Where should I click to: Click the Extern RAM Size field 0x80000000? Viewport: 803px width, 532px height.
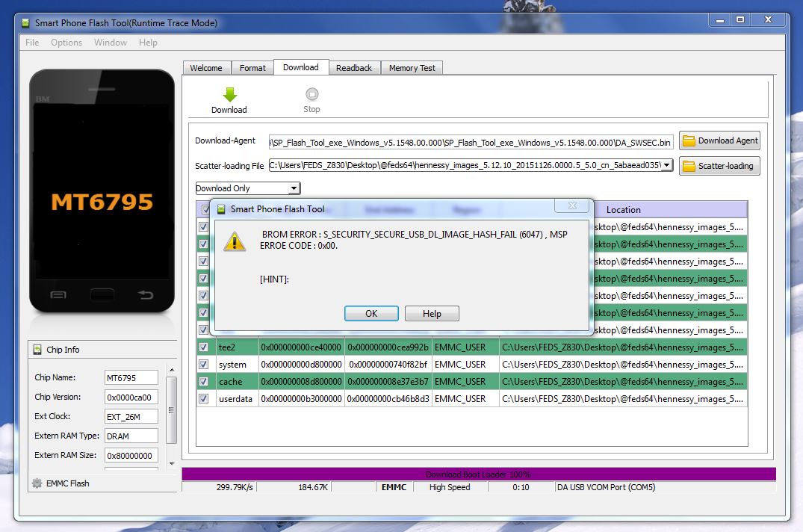[131, 456]
